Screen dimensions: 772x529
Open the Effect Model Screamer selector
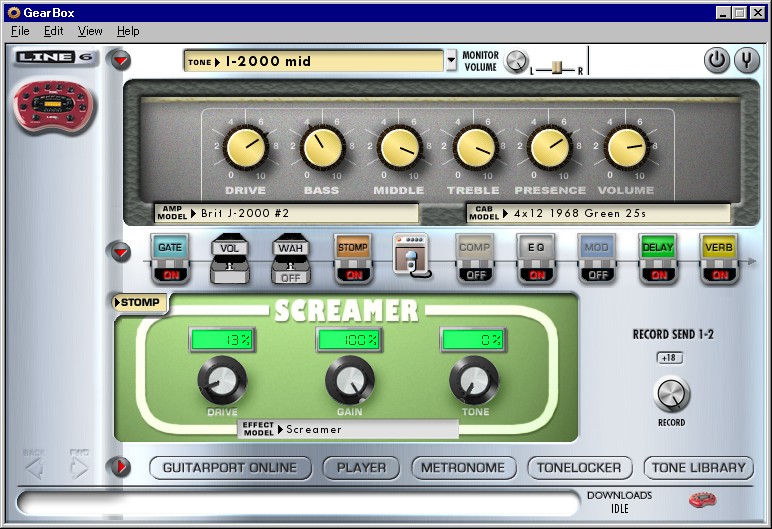[x=348, y=429]
